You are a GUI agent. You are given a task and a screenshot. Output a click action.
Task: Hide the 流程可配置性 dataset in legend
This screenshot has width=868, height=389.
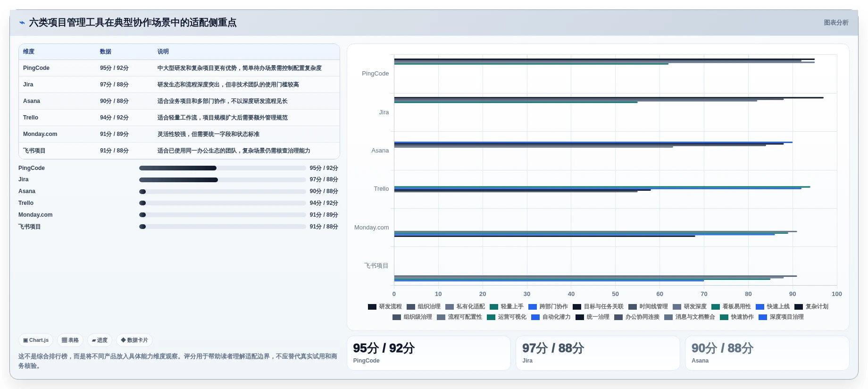click(459, 317)
